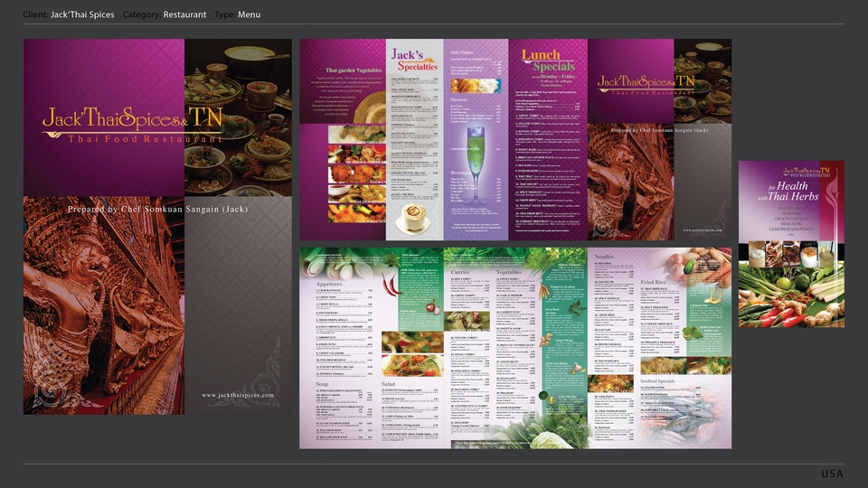Click the "Thai garden Vegetables" heading
The width and height of the screenshot is (868, 488).
(354, 70)
